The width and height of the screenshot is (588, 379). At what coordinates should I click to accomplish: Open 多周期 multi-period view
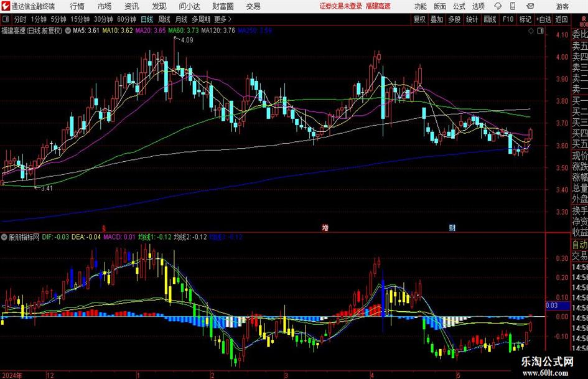[201, 19]
